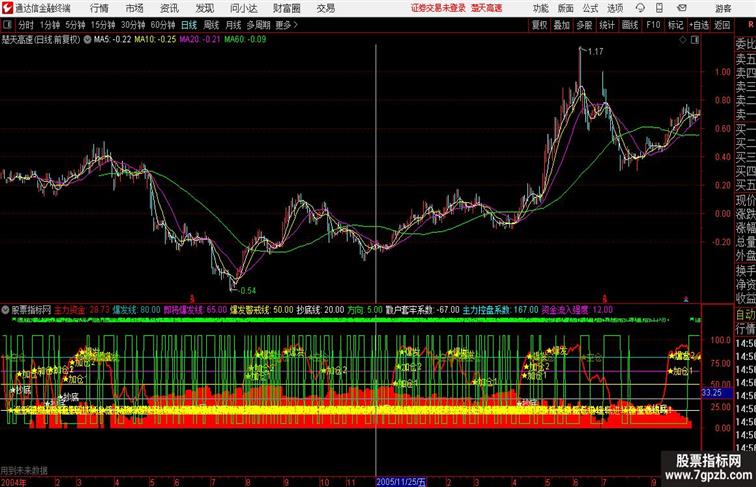Open the 市场 menu

pyautogui.click(x=135, y=8)
